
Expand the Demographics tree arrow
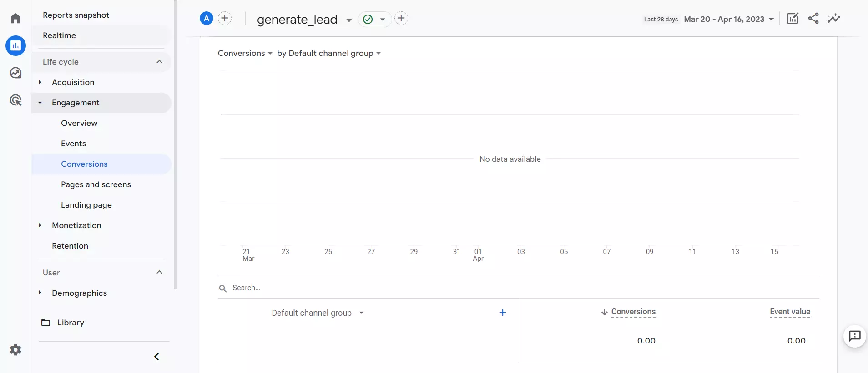click(40, 293)
